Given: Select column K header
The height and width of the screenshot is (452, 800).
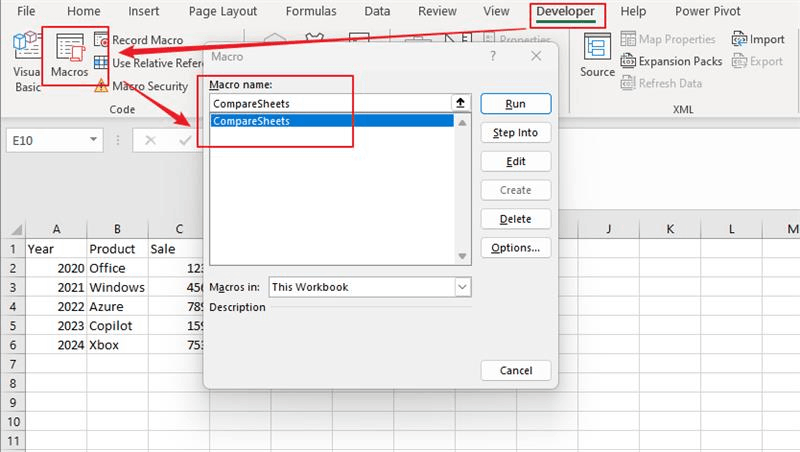Looking at the screenshot, I should coord(670,229).
